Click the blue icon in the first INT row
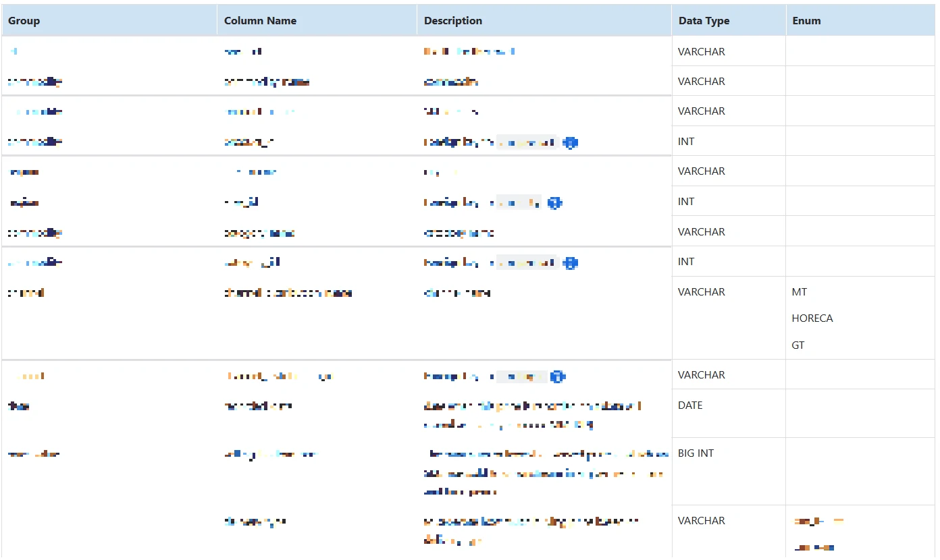The height and width of the screenshot is (560, 940). pyautogui.click(x=571, y=142)
